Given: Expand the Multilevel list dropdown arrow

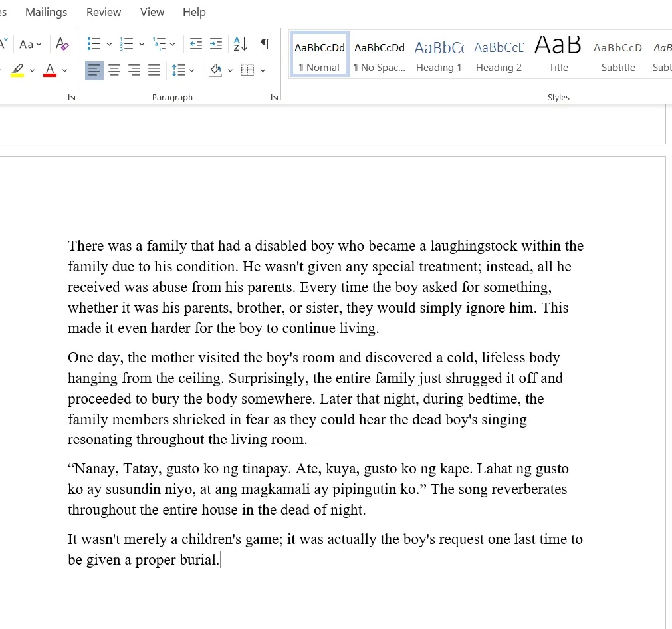Looking at the screenshot, I should 172,44.
